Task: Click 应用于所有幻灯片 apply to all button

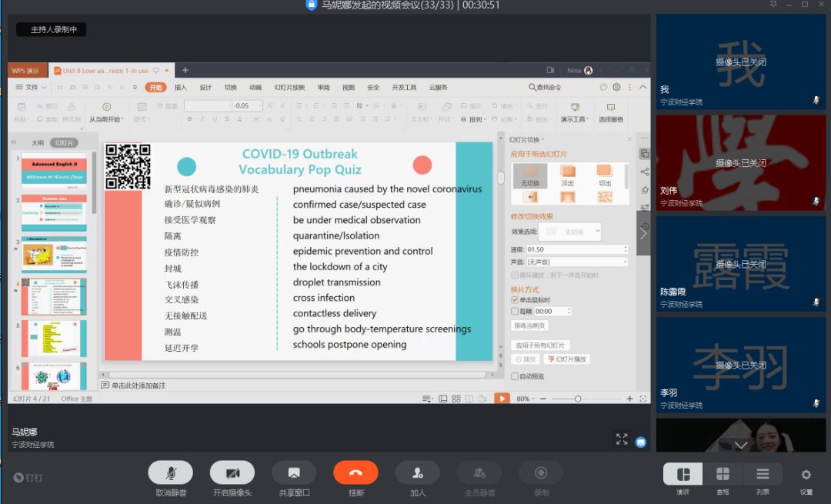Action: [540, 345]
